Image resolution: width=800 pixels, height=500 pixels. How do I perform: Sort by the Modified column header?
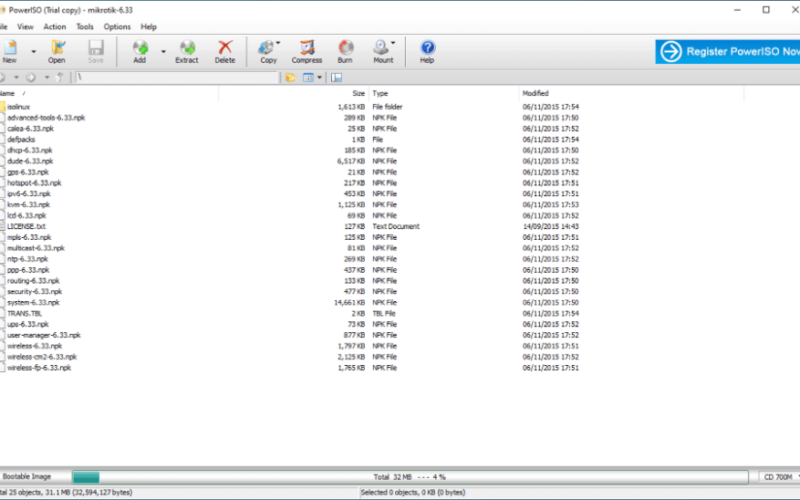coord(631,93)
